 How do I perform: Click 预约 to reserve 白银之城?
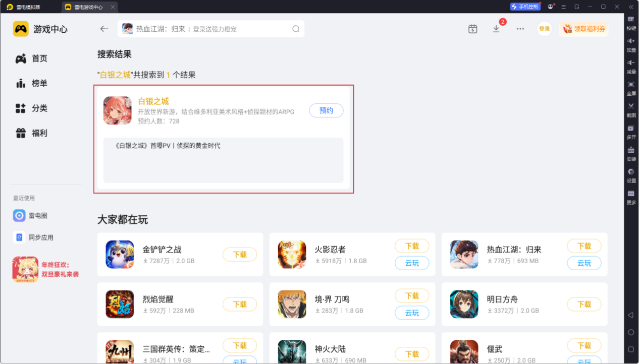[x=326, y=110]
